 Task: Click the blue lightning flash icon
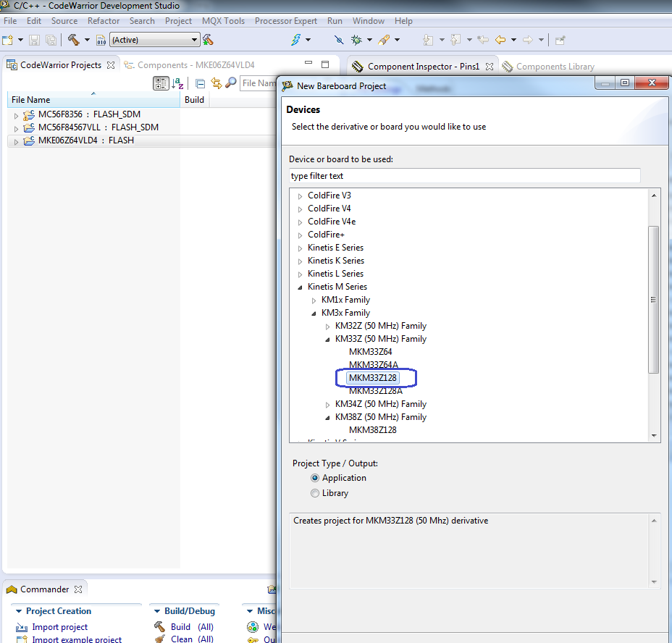pos(295,40)
